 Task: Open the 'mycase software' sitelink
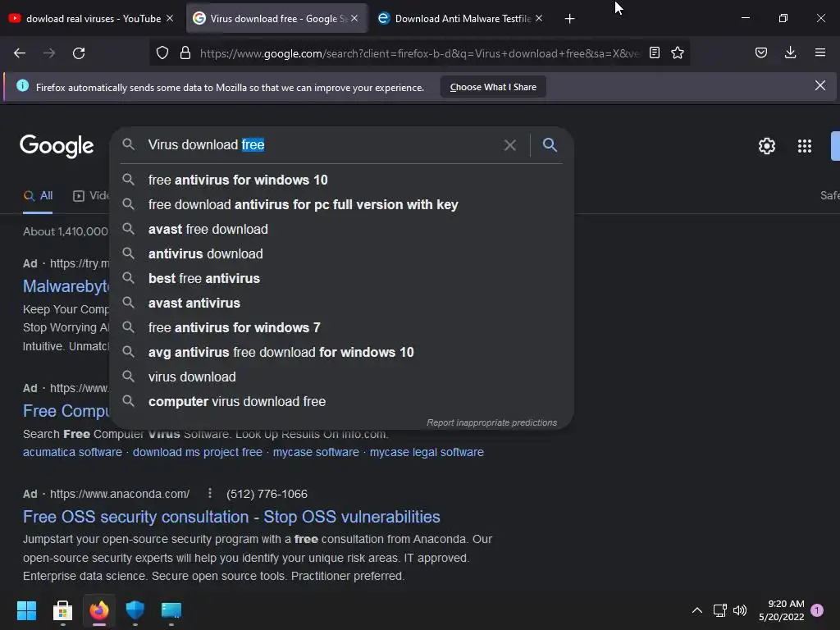coord(316,452)
